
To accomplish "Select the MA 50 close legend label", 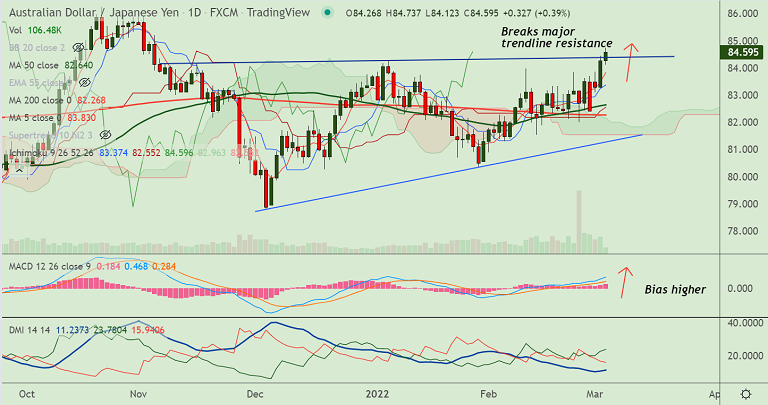I will (x=33, y=65).
